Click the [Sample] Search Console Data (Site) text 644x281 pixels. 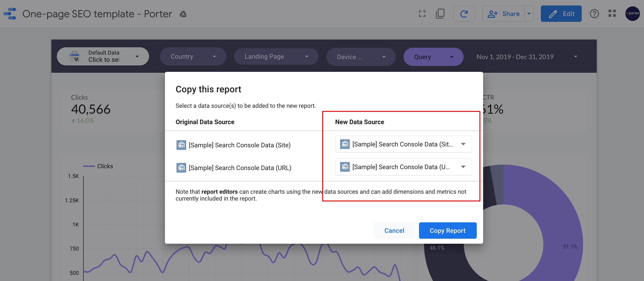pyautogui.click(x=240, y=145)
